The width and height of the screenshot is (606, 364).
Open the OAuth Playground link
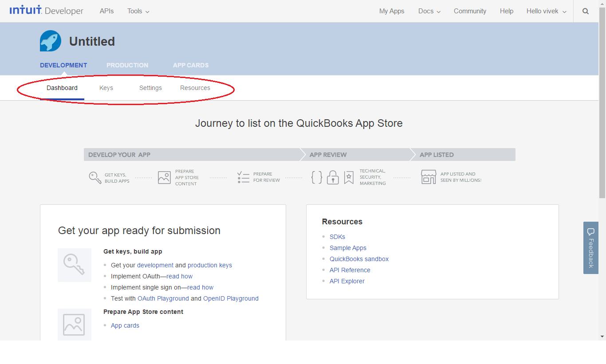pos(163,298)
